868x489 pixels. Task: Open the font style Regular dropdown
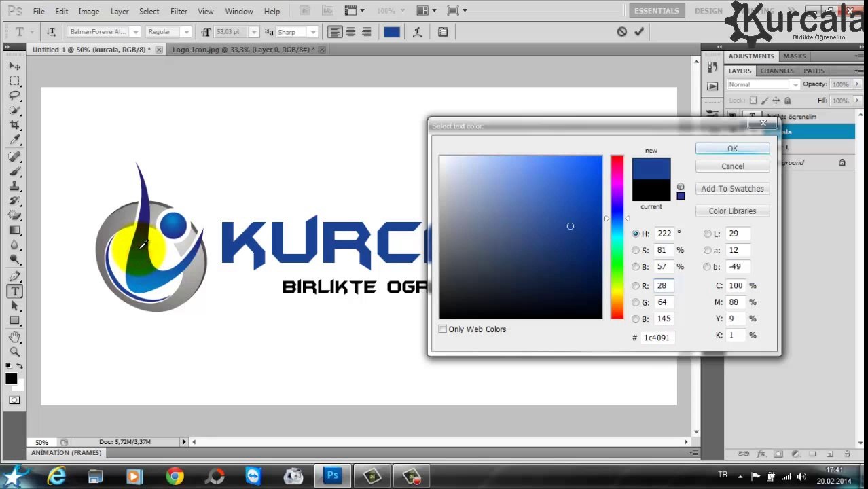[186, 32]
